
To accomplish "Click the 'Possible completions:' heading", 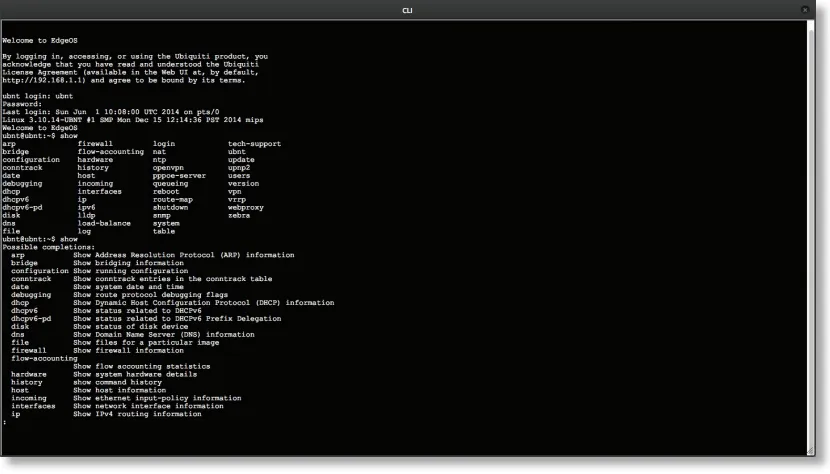I will [48, 246].
